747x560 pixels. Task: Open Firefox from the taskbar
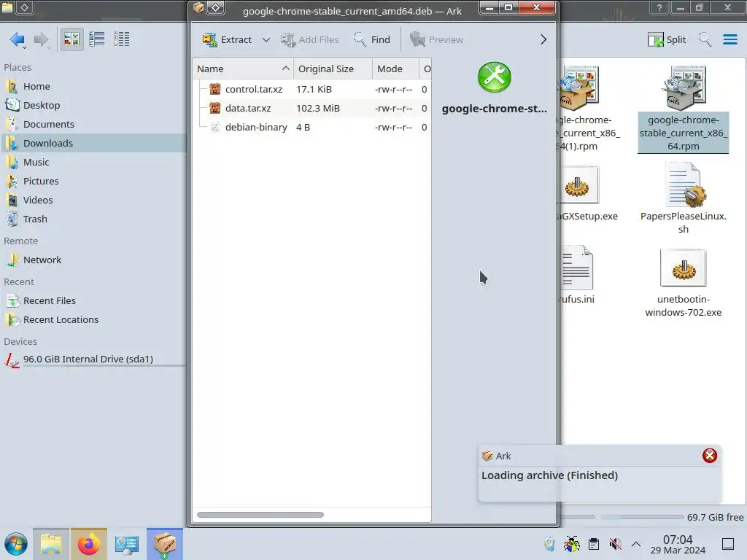pyautogui.click(x=88, y=544)
